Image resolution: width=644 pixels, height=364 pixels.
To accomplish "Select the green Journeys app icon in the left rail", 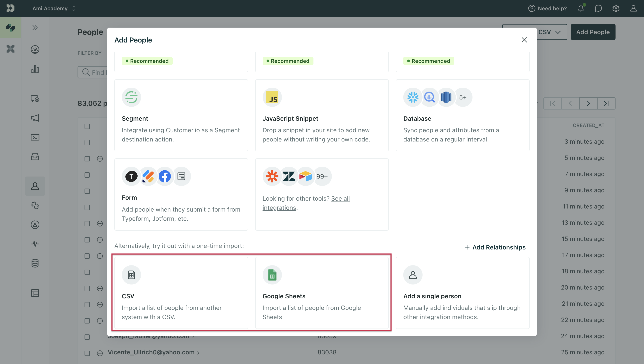I will coord(11,28).
